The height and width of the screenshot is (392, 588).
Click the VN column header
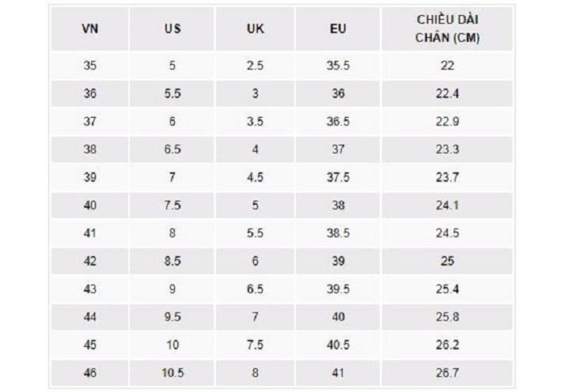coord(90,29)
